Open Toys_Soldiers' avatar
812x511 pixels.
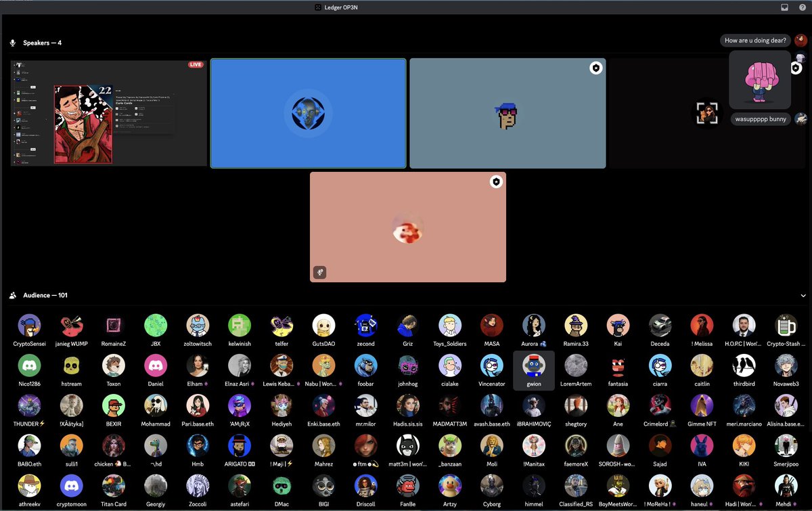pos(450,326)
